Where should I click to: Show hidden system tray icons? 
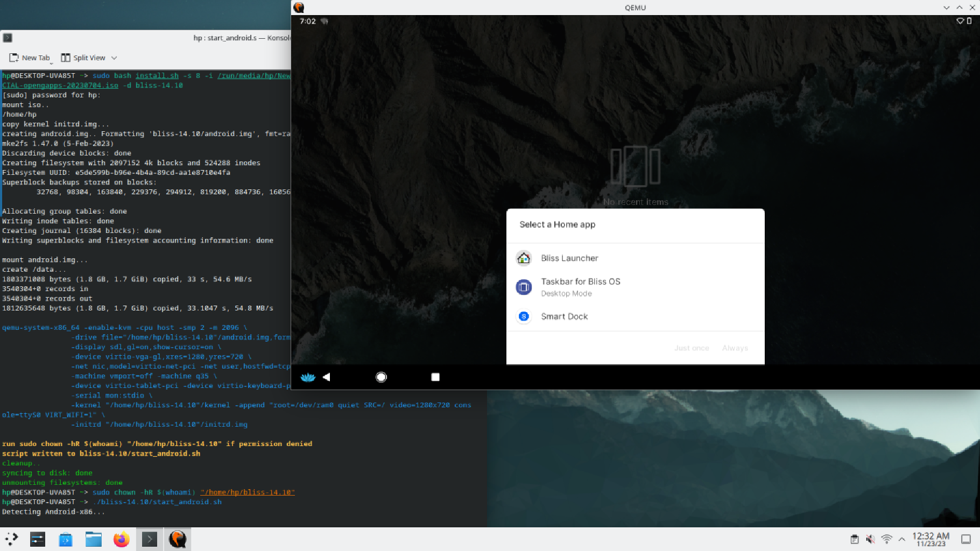point(902,539)
